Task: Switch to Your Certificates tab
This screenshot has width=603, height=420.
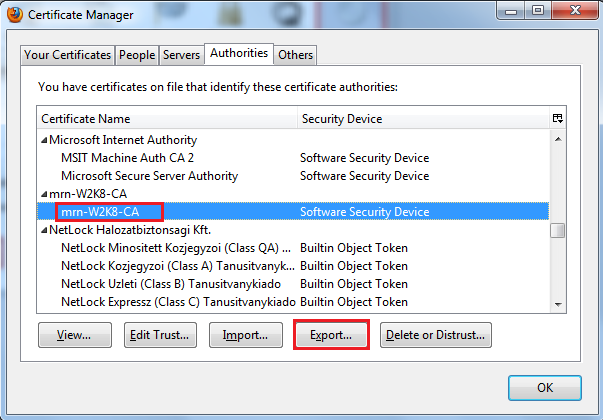Action: 67,55
